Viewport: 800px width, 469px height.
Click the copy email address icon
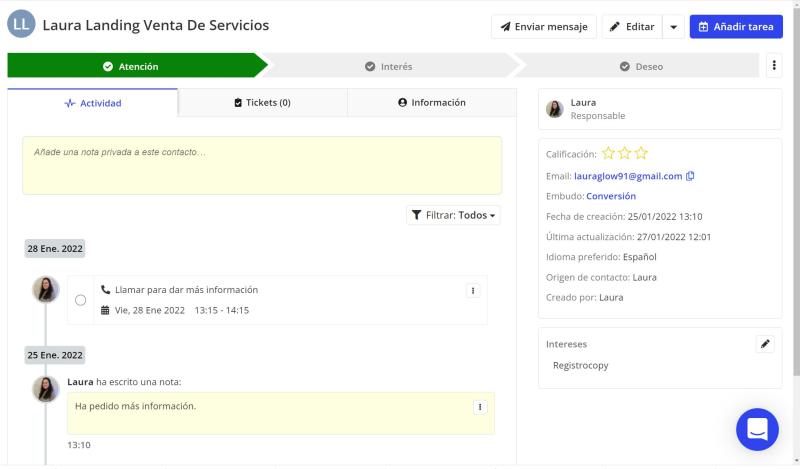point(690,176)
